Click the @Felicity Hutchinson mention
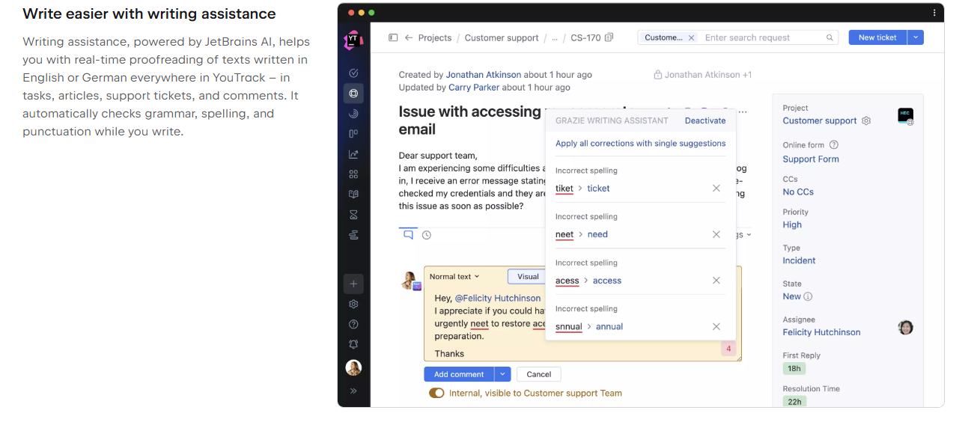980x425 pixels. coord(498,298)
